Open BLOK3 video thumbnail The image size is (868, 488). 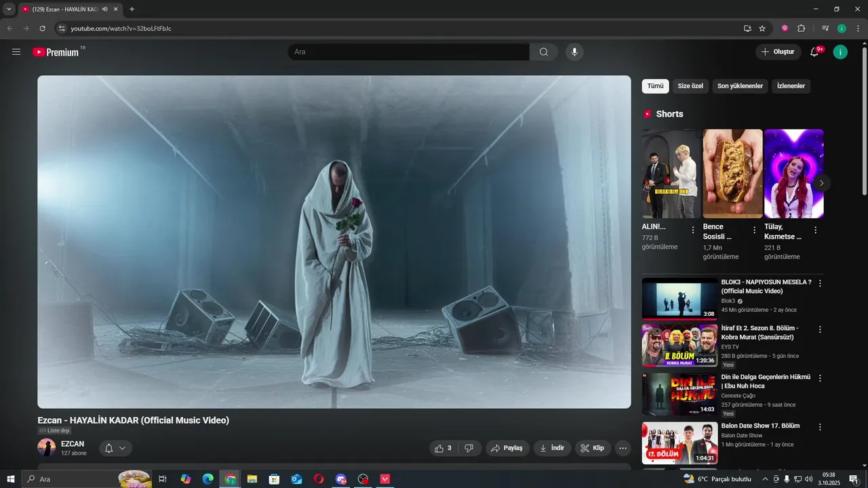pyautogui.click(x=679, y=299)
